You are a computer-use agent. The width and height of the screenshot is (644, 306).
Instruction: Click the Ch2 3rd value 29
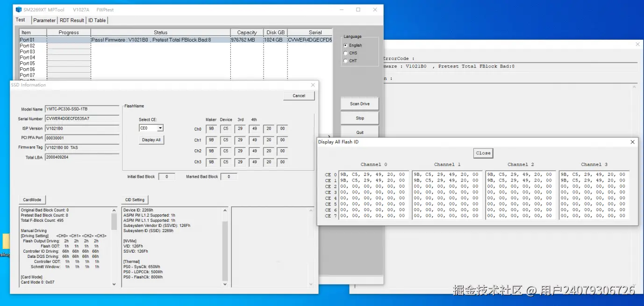[x=240, y=151]
